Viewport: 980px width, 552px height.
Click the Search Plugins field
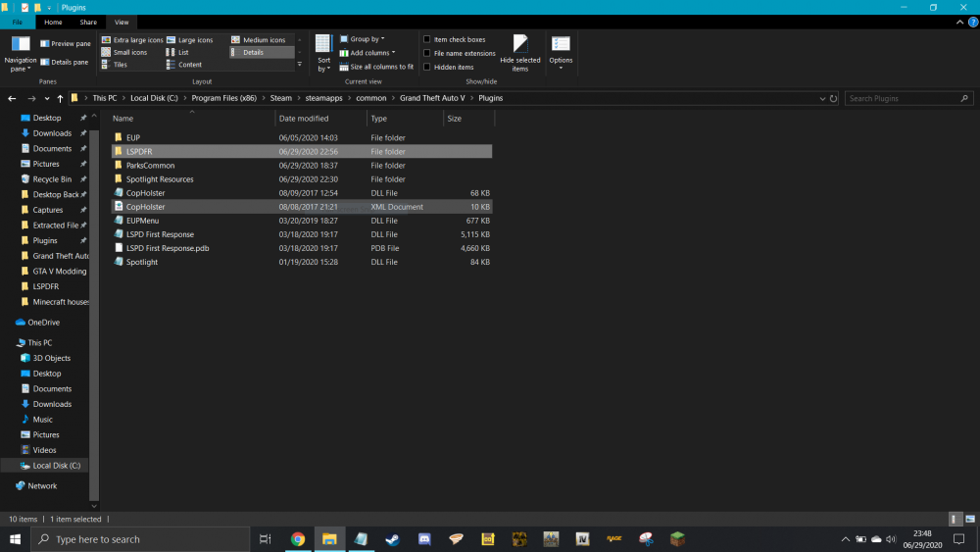coord(909,98)
